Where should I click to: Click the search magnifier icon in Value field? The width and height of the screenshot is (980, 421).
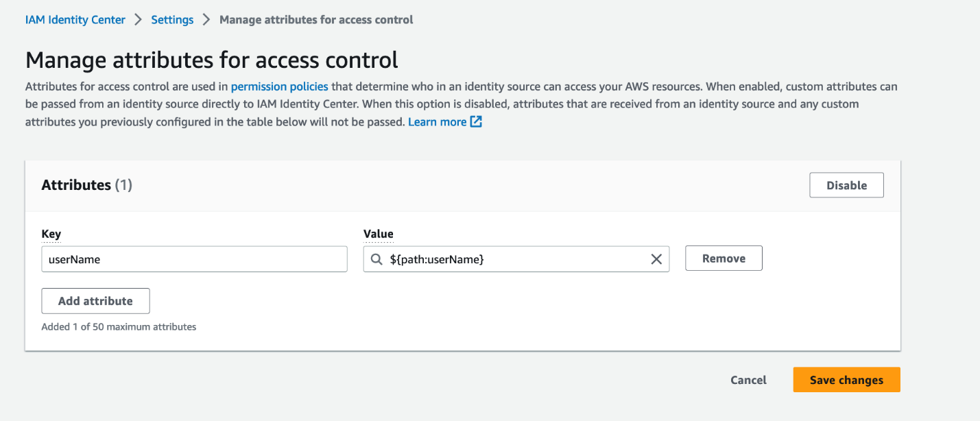click(376, 258)
